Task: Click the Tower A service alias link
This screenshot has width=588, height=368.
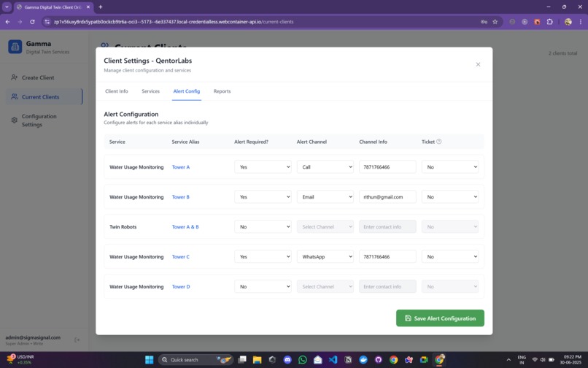Action: (181, 167)
